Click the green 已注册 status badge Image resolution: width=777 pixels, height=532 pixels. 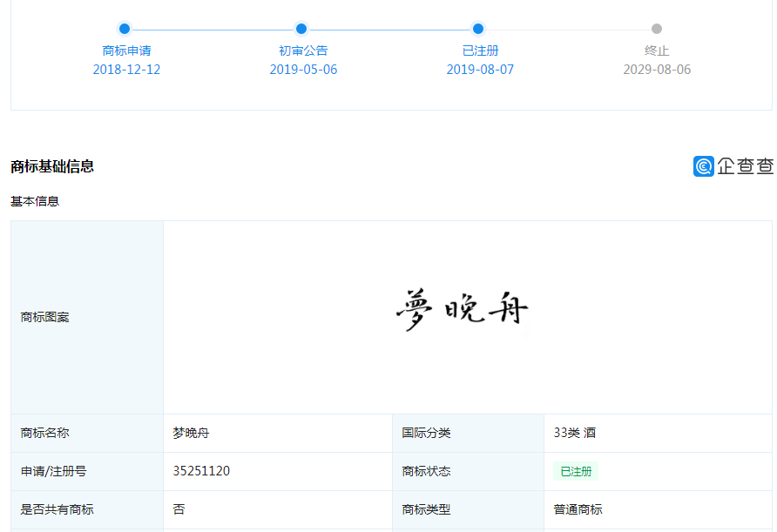[576, 472]
